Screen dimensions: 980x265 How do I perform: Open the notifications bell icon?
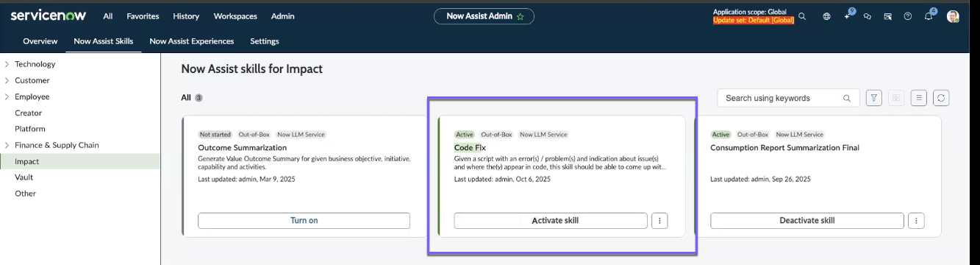click(929, 15)
